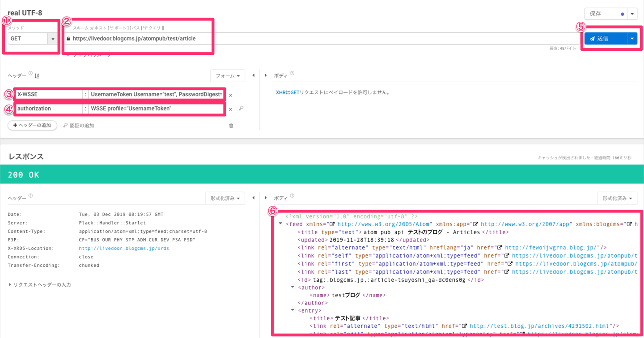This screenshot has height=338, width=644.
Task: Collapse request body panel with right arrow
Action: pos(266,76)
